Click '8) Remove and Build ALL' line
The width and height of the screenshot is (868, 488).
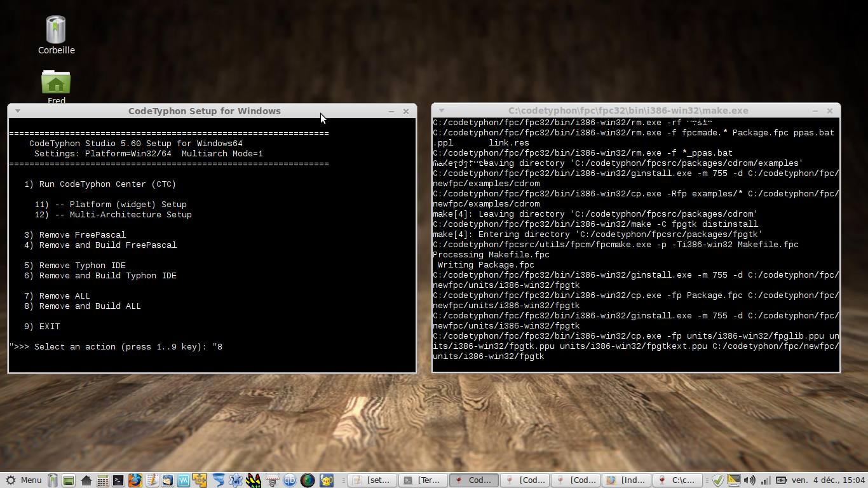[83, 306]
